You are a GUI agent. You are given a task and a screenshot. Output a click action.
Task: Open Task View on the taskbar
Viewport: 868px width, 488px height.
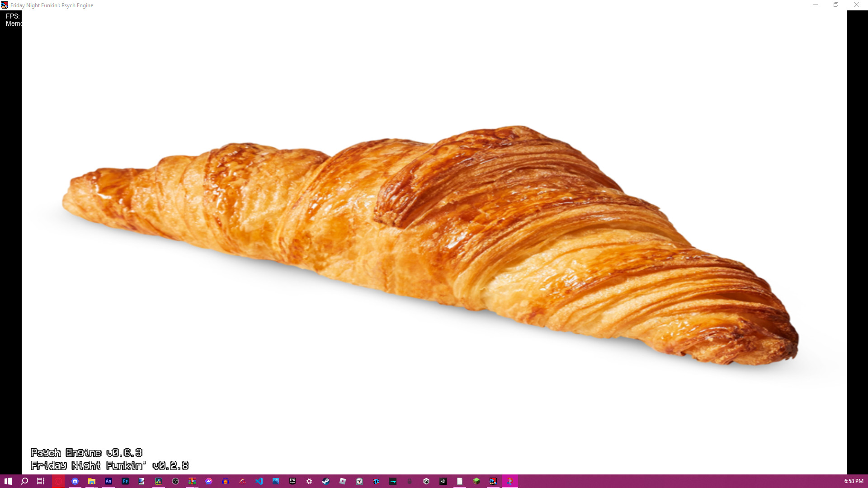(x=41, y=481)
